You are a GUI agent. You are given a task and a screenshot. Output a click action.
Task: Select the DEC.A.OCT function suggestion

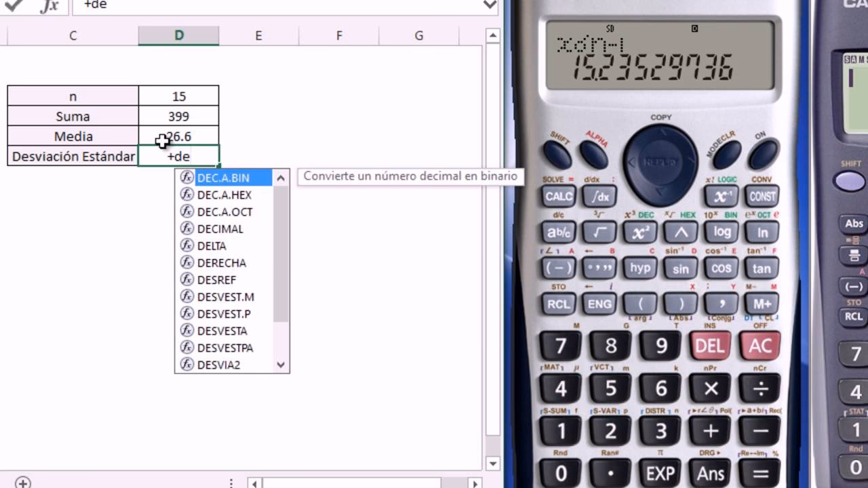[x=226, y=211]
